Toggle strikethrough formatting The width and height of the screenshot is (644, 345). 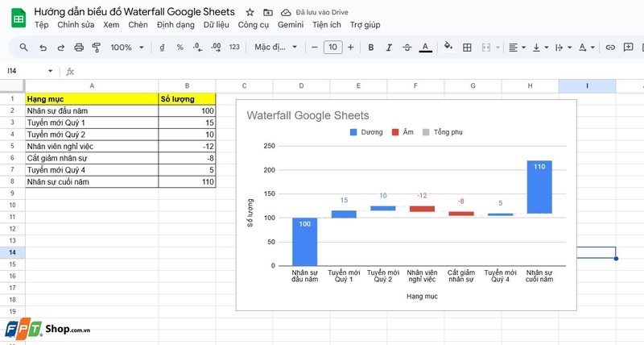pyautogui.click(x=407, y=48)
